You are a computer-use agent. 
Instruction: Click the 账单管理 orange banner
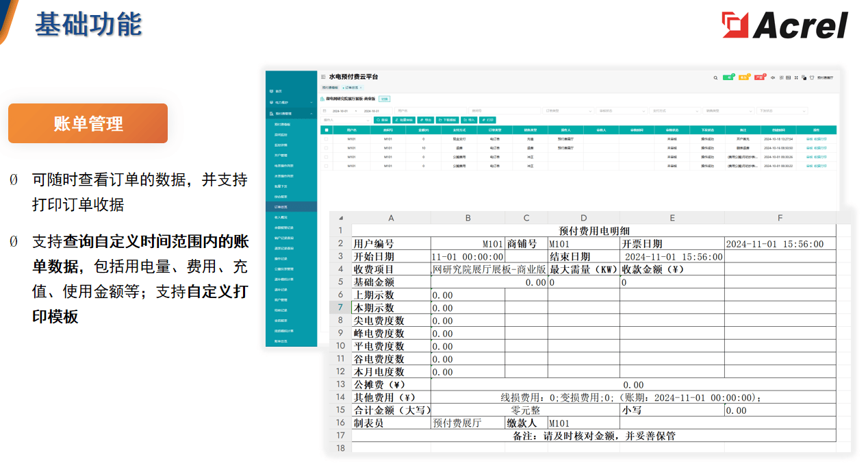[x=88, y=123]
